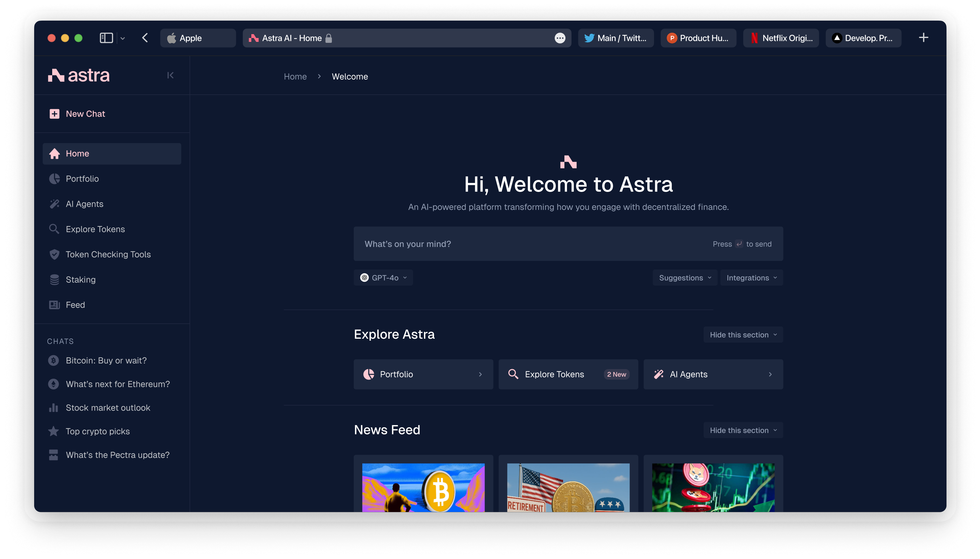Focus the 'What's on your mind?' input
This screenshot has width=980, height=559.
coord(568,244)
